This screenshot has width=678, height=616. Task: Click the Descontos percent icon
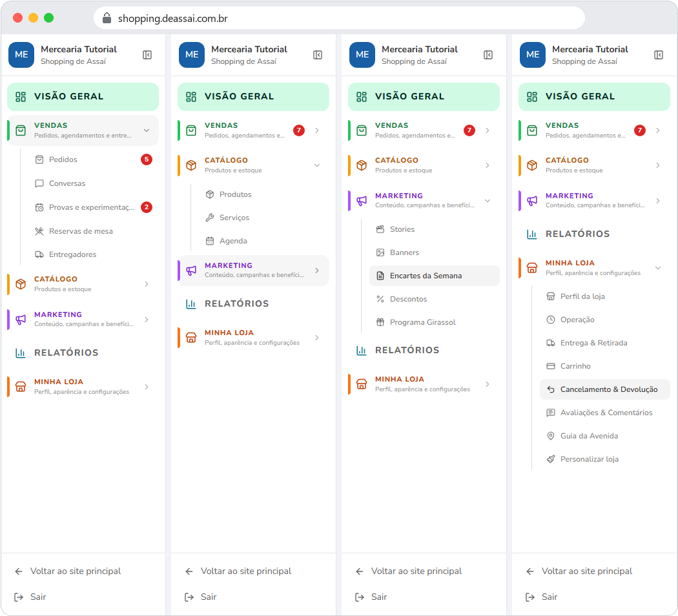[x=380, y=299]
